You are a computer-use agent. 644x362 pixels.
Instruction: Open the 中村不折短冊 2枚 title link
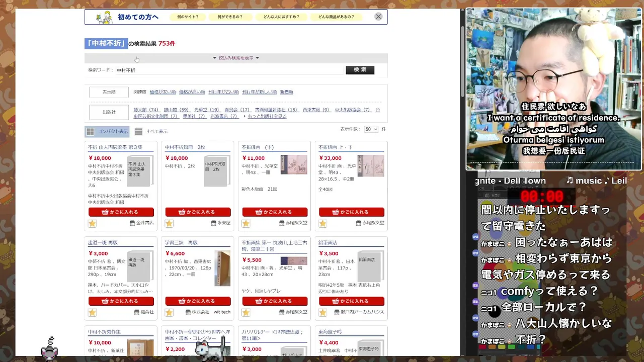(x=185, y=147)
